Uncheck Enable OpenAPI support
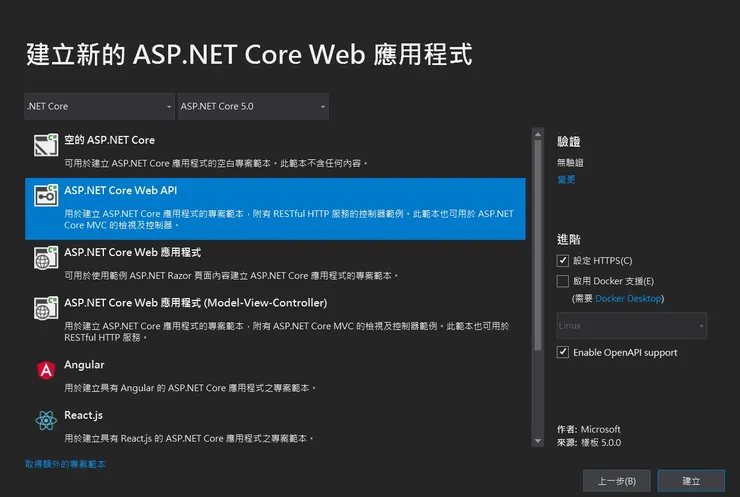This screenshot has width=740, height=497. [x=563, y=352]
